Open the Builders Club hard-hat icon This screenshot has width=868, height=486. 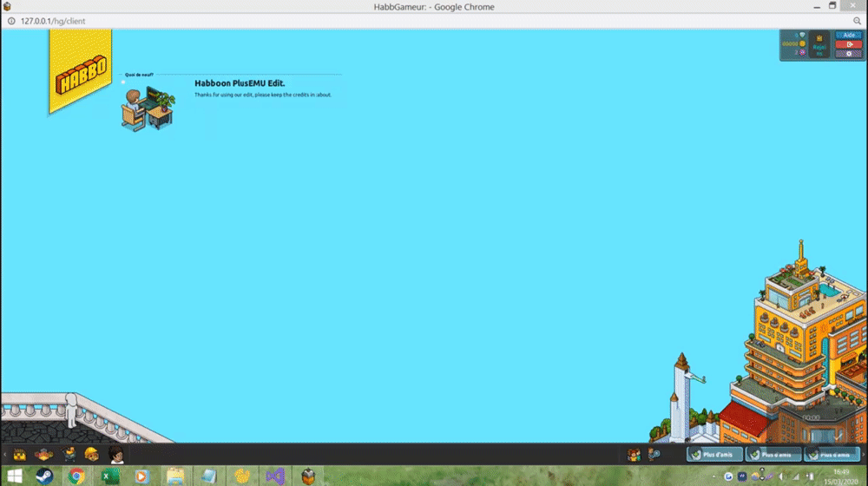pyautogui.click(x=91, y=455)
